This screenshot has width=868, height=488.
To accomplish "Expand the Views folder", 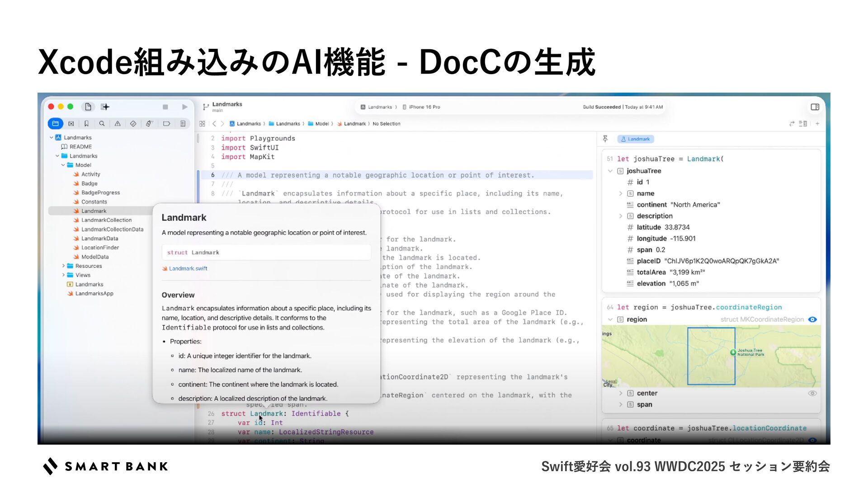I will (63, 275).
